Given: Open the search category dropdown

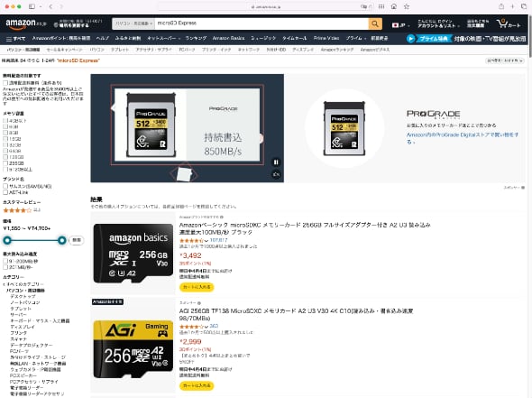Looking at the screenshot, I should 133,23.
